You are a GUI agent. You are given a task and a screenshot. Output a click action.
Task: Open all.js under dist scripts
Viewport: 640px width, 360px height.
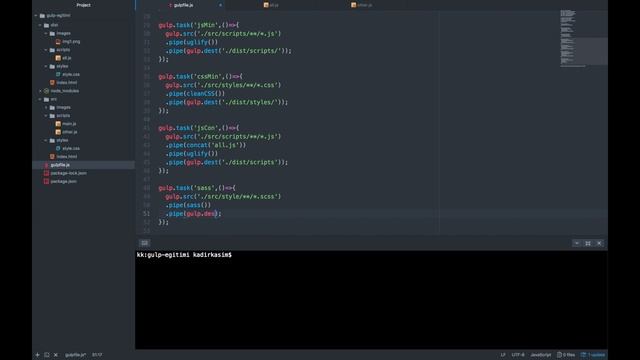(67, 58)
